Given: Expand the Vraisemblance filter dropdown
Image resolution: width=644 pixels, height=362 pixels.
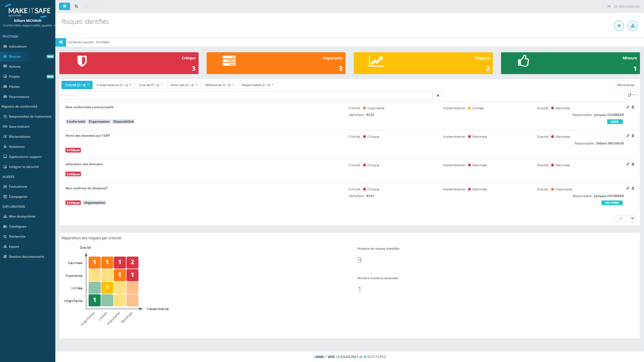Looking at the screenshot, I should (x=114, y=85).
